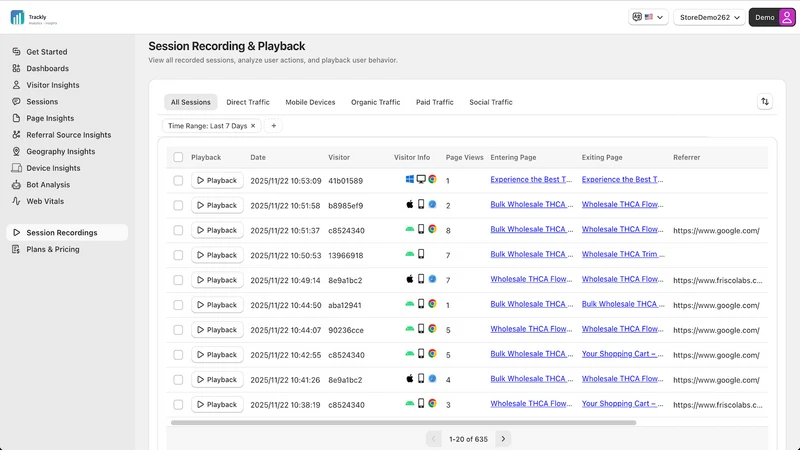The image size is (800, 450).
Task: Open the Bot Analysis sidebar icon
Action: pyautogui.click(x=16, y=185)
